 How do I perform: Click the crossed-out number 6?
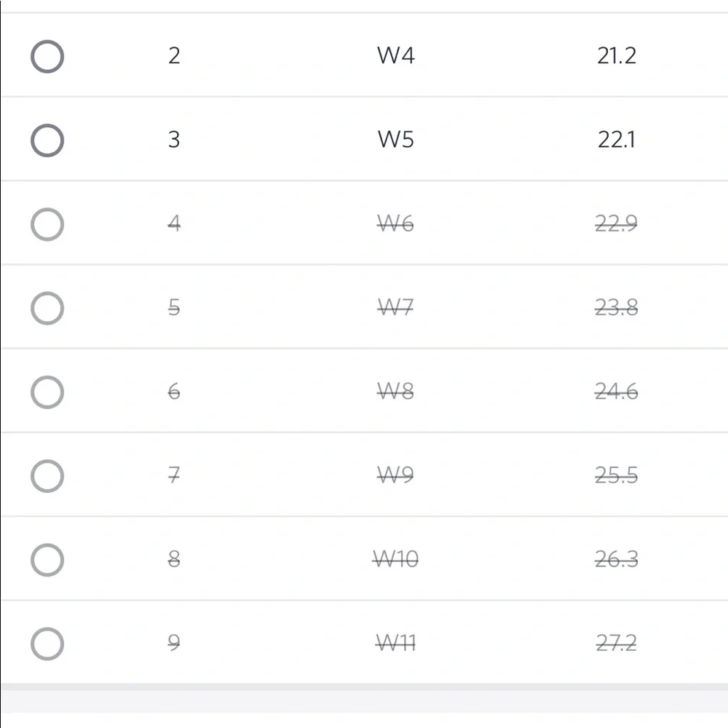[x=174, y=392]
